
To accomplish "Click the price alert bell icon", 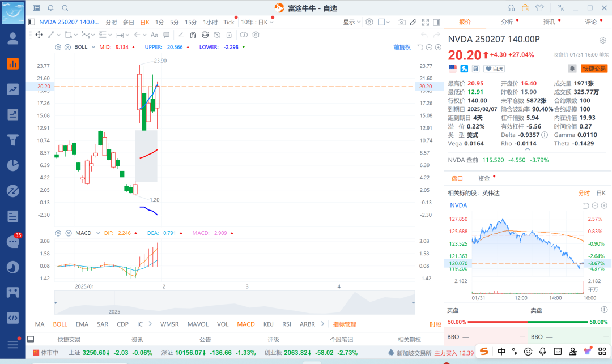I will click(x=572, y=68).
